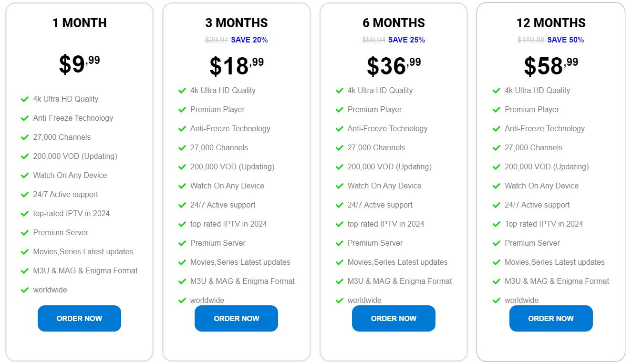The image size is (632, 364).
Task: Click the checkmark beside 200,000 VOD in 6 MONTHS
Action: coord(339,166)
